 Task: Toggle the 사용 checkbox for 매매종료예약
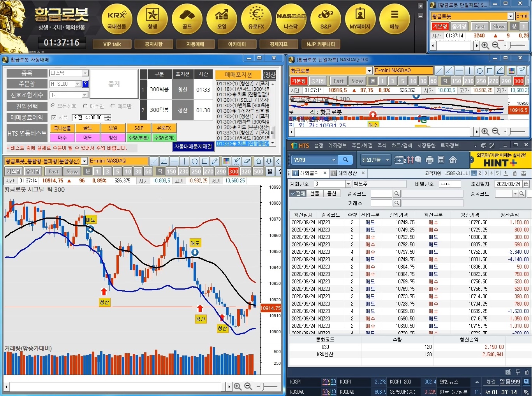(x=54, y=117)
